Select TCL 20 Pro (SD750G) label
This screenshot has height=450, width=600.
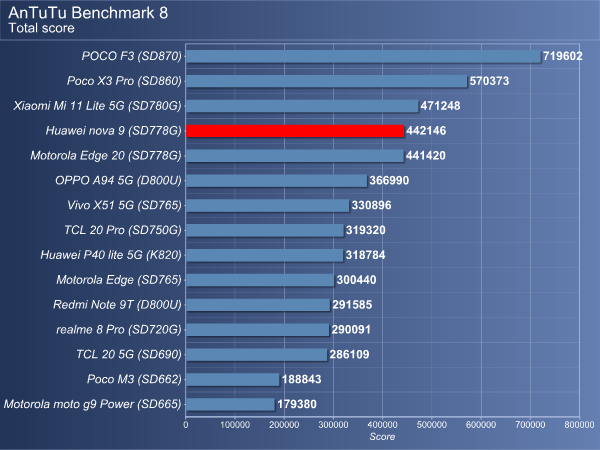pyautogui.click(x=122, y=230)
